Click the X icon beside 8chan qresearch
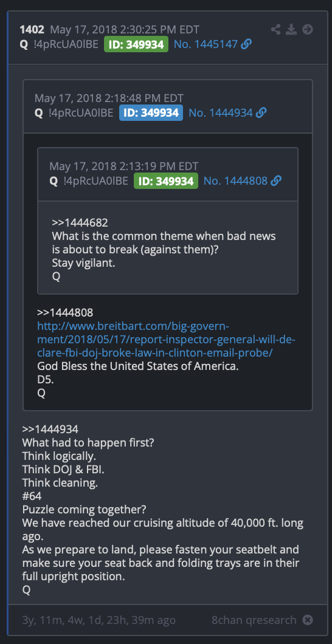This screenshot has width=332, height=644. pyautogui.click(x=307, y=620)
